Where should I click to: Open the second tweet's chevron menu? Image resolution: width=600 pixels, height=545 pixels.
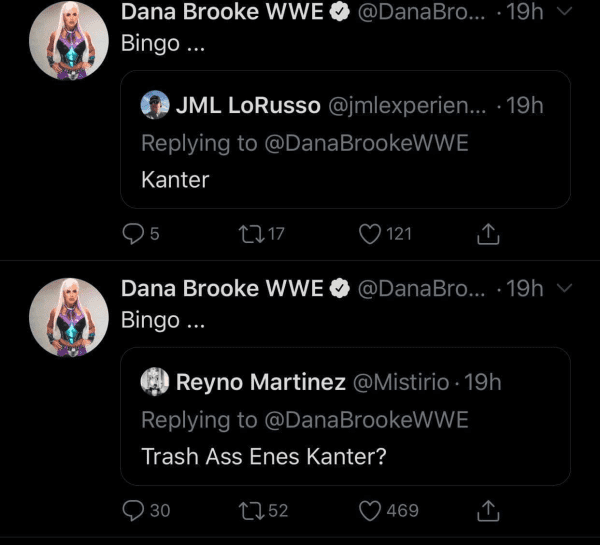562,288
